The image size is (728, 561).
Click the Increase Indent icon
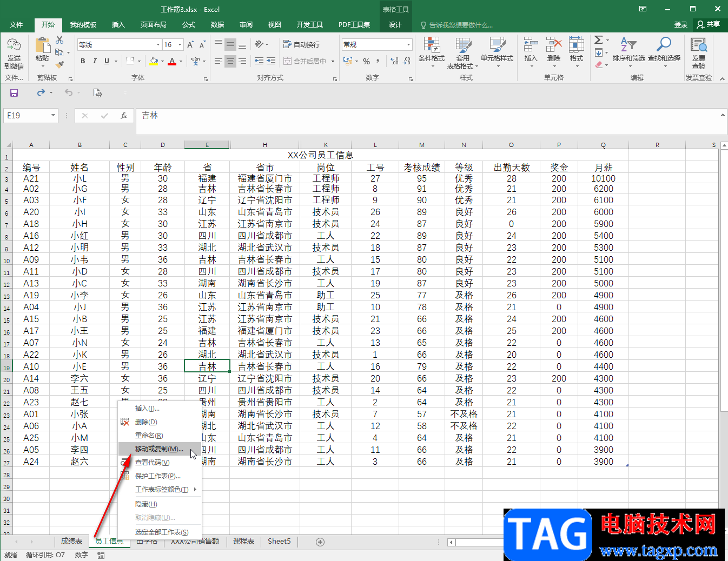click(271, 61)
